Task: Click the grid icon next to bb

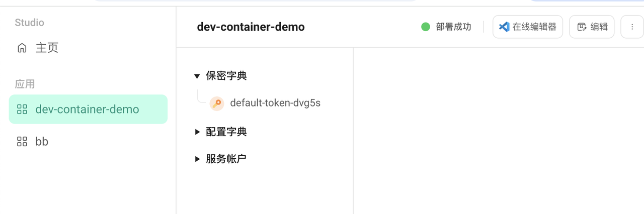Action: tap(22, 142)
